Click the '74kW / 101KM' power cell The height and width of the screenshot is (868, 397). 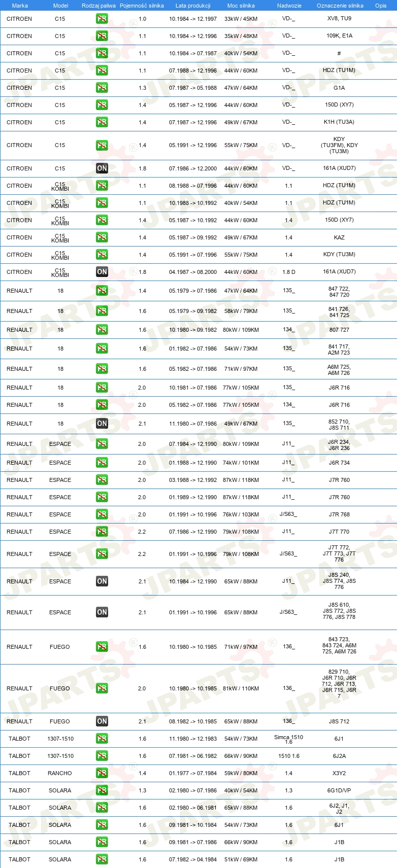click(241, 463)
